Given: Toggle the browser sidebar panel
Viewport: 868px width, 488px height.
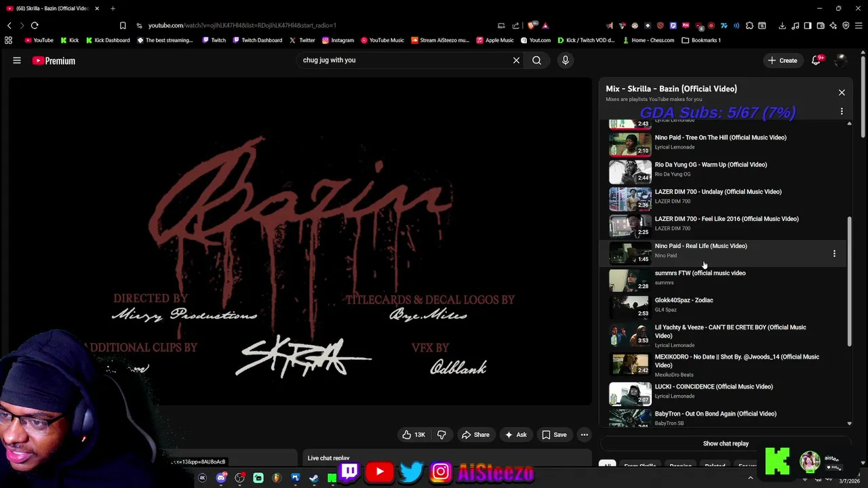Looking at the screenshot, I should tap(808, 26).
